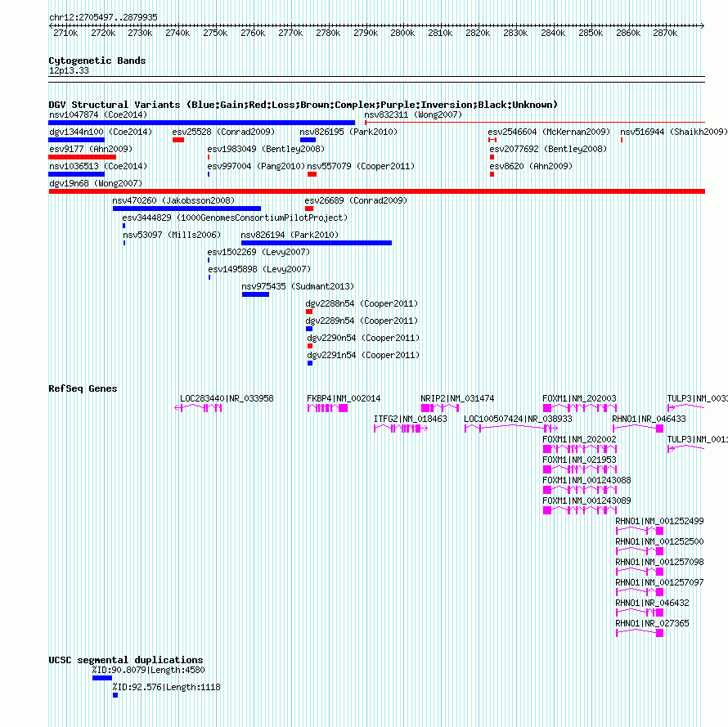Click nsv557079 (Cooper2011) variant label

coord(361,166)
